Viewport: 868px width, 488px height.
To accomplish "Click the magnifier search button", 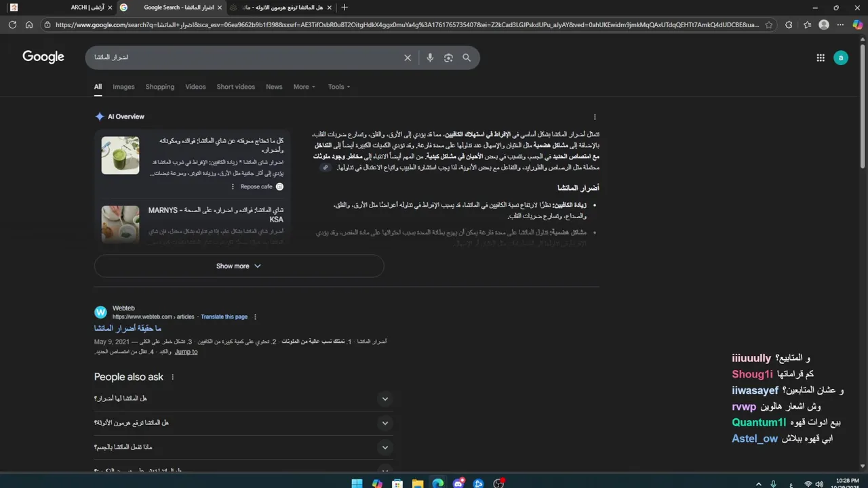I will [467, 58].
